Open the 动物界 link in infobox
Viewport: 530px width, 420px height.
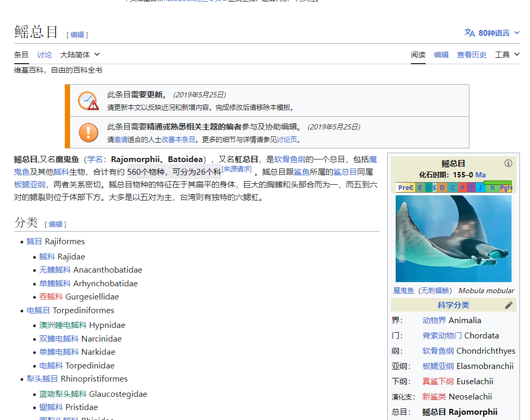coord(434,321)
